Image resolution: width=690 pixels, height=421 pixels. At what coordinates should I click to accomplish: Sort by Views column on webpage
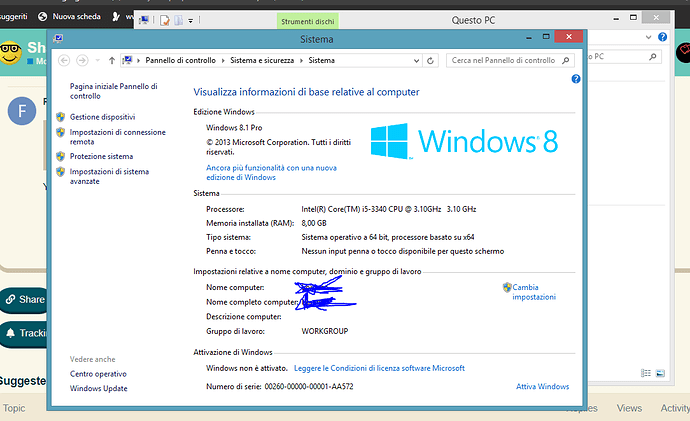click(x=629, y=408)
